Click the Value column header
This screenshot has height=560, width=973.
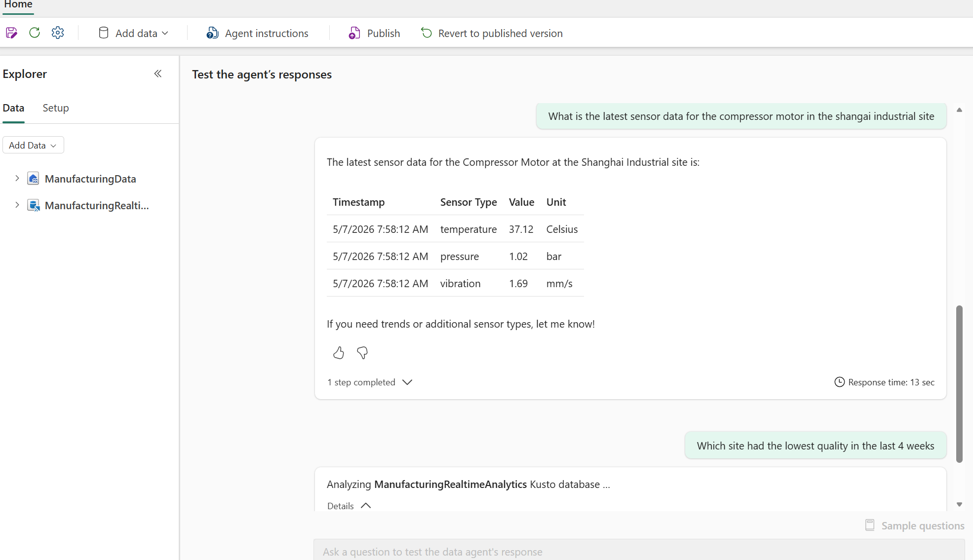(x=521, y=202)
